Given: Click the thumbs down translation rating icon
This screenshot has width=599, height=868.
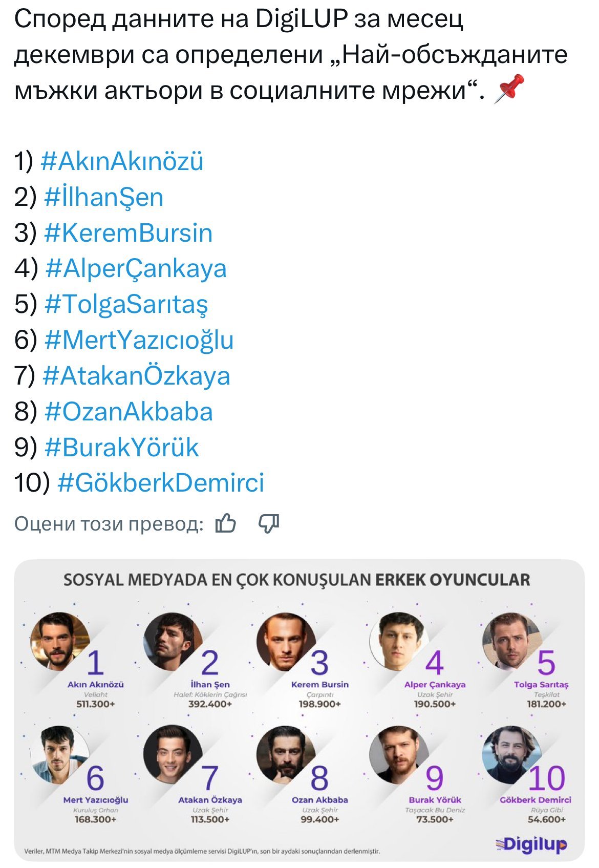Looking at the screenshot, I should click(x=269, y=524).
